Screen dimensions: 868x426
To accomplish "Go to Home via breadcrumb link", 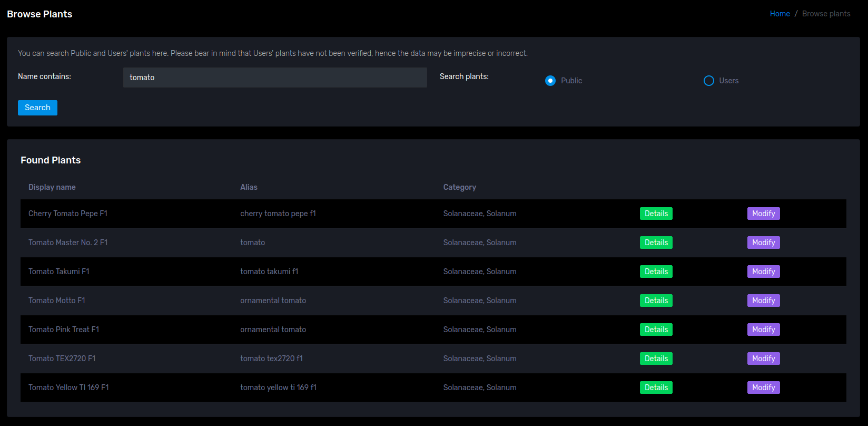I will (780, 14).
